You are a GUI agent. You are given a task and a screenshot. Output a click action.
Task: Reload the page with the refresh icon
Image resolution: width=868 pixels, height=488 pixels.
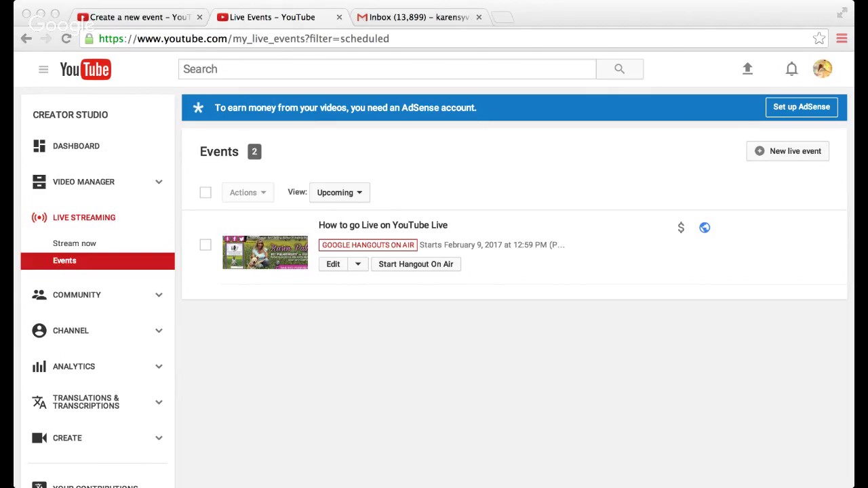tap(66, 39)
